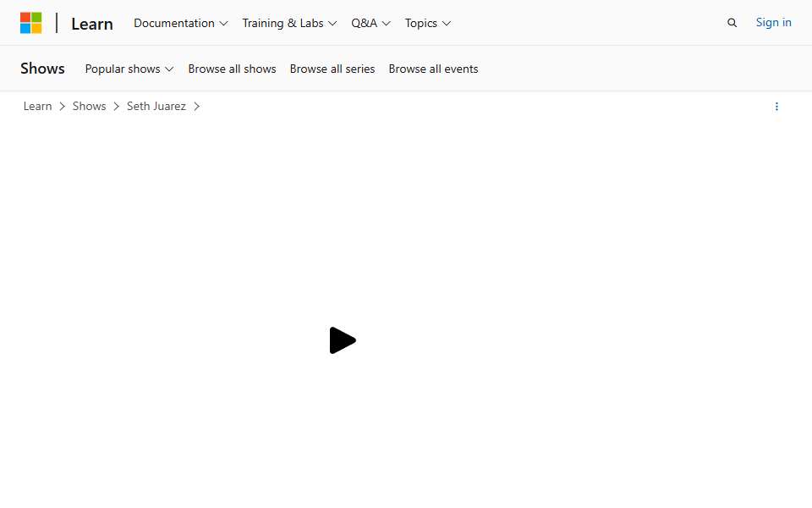Screen dimensions: 812x508
Task: Select Browse all events
Action: [433, 69]
